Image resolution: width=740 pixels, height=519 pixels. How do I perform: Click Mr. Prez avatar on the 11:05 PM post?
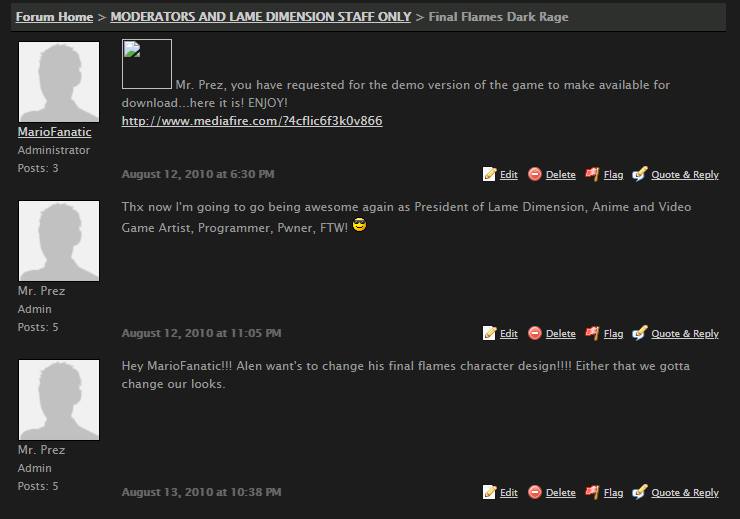click(59, 241)
